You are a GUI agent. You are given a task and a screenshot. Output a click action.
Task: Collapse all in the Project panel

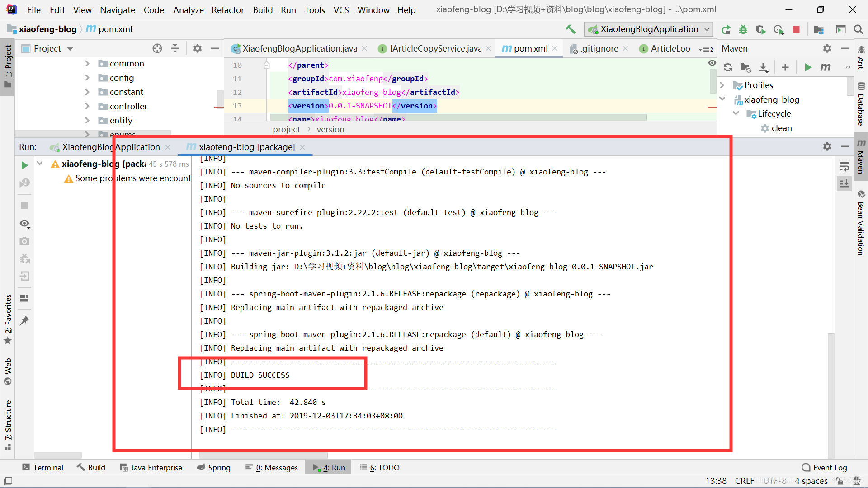click(175, 48)
